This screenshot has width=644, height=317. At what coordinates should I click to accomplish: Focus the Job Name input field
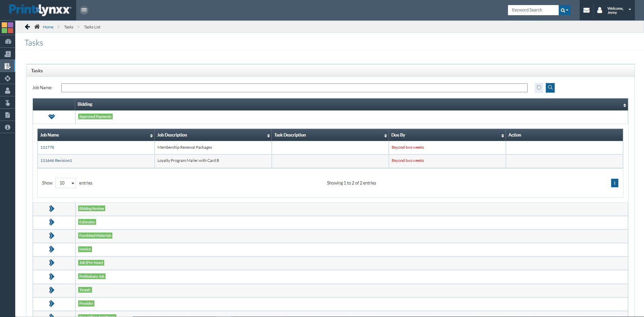(x=294, y=88)
